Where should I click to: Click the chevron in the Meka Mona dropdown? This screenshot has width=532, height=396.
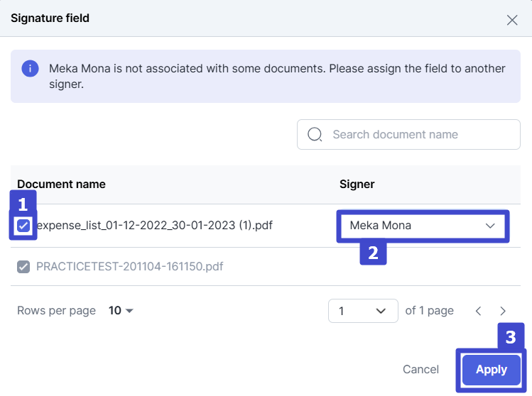coord(490,226)
